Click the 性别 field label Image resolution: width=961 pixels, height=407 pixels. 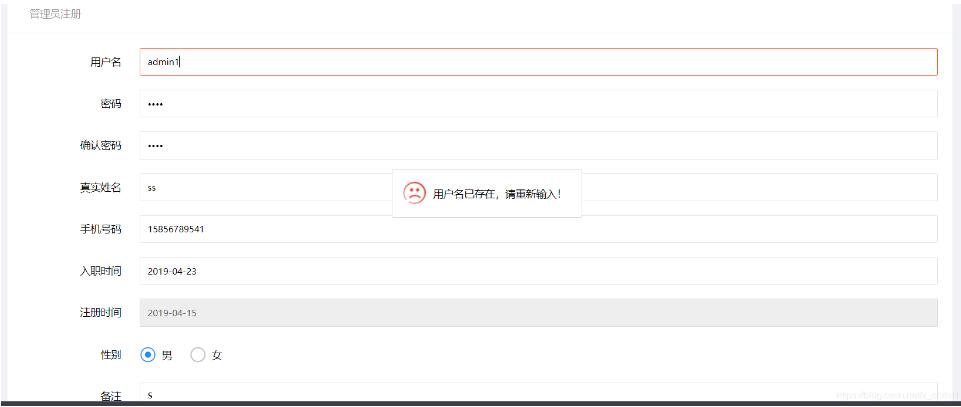coord(111,355)
